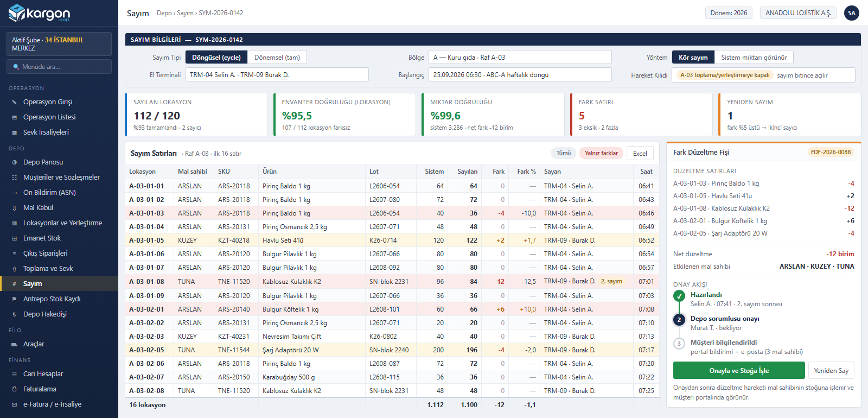Screen dimensions: 868x418
Task: Click the Emanet Stok icon
Action: [x=15, y=238]
